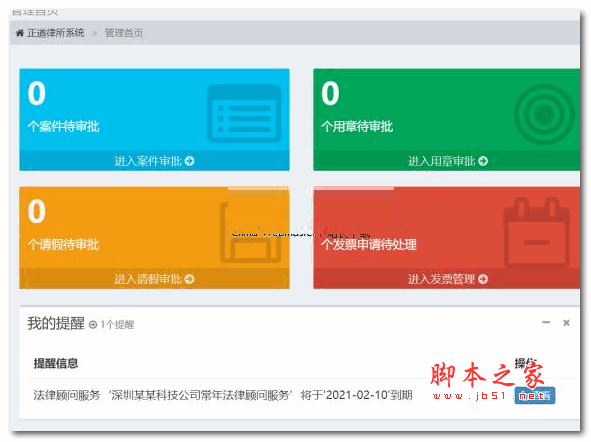Click the calendar icon on the red card
This screenshot has width=591, height=442.
pyautogui.click(x=536, y=232)
